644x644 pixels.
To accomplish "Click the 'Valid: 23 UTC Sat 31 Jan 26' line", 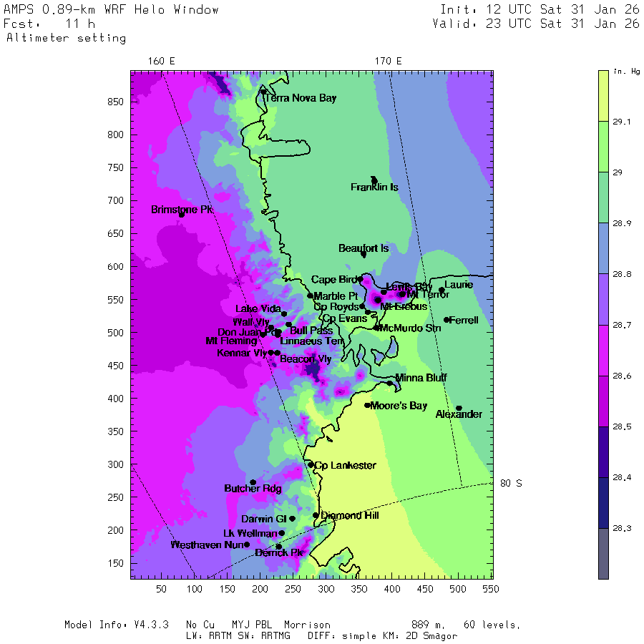I will pyautogui.click(x=536, y=24).
